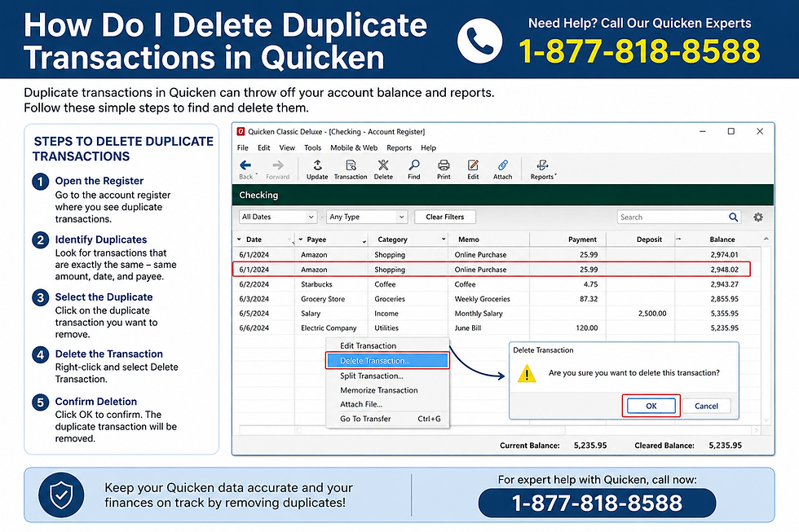
Task: Click the Payment column header
Action: pos(582,240)
